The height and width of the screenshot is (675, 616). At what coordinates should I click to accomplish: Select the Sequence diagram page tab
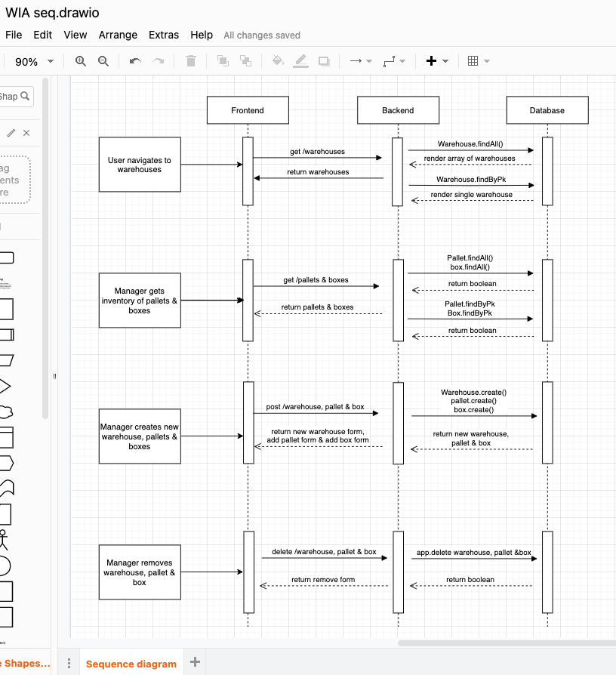[131, 663]
